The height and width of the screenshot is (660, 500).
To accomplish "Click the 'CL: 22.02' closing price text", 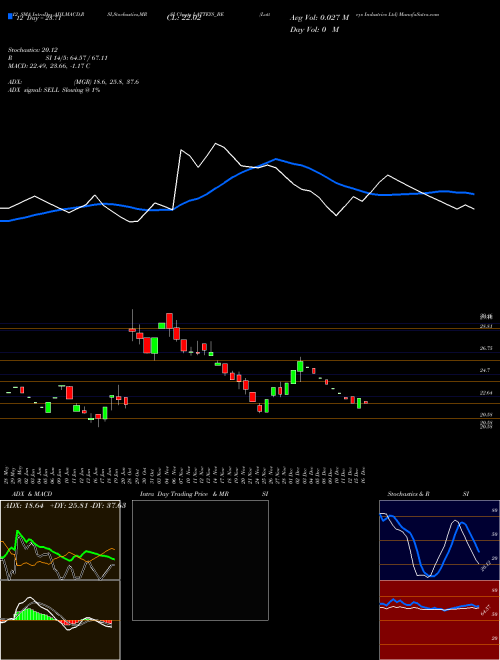I will 184,19.
